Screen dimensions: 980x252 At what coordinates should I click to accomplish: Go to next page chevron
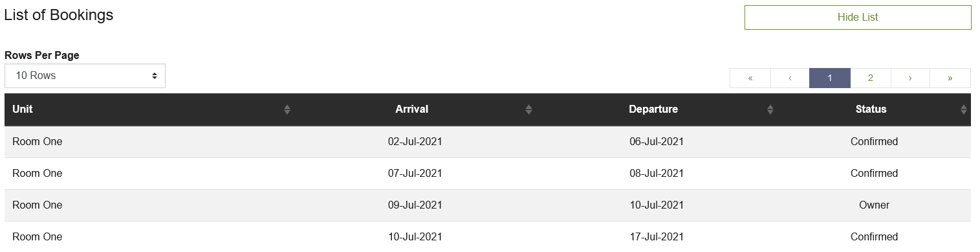910,78
